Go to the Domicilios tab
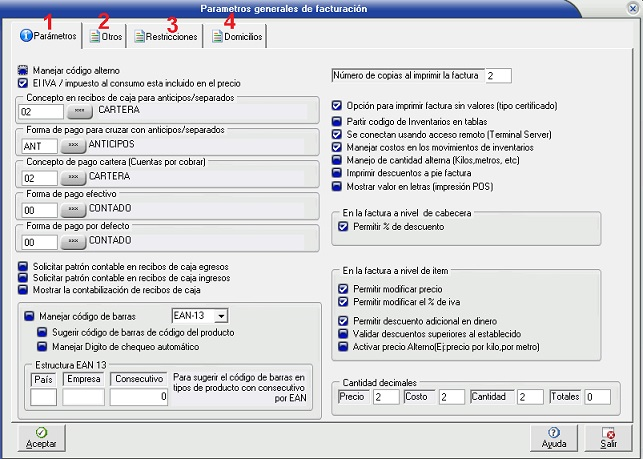 236,36
